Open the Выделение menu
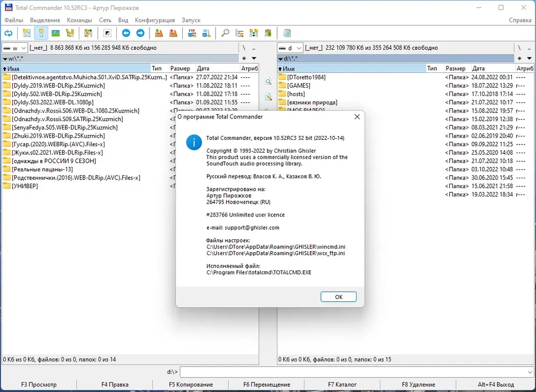 coord(45,20)
